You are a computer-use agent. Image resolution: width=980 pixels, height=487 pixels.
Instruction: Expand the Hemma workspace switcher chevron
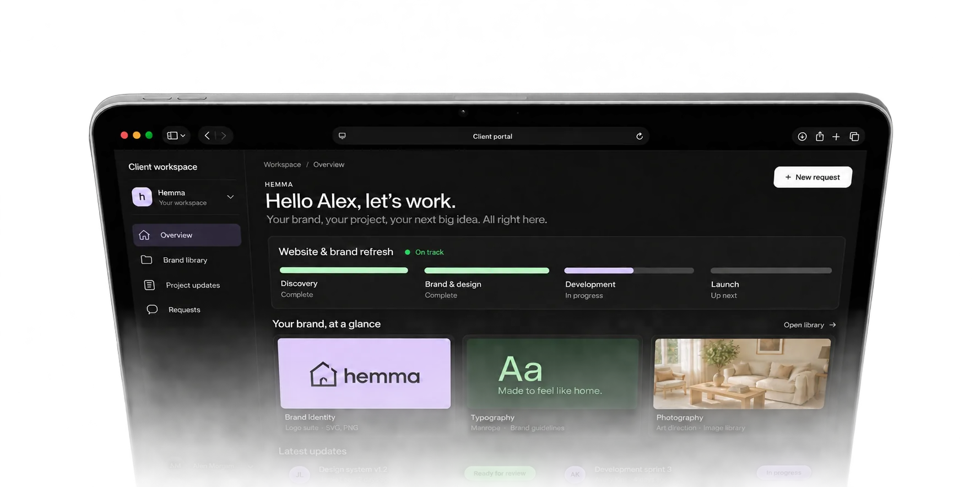point(230,197)
